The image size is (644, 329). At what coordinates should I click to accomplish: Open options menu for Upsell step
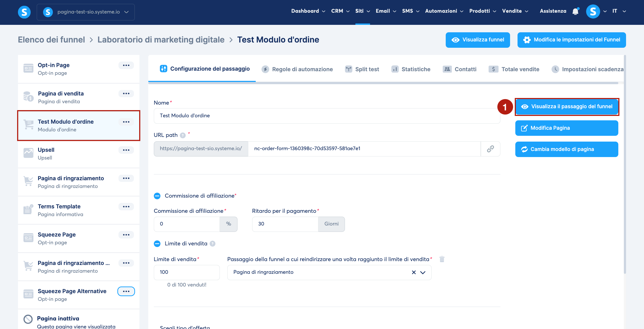(126, 150)
